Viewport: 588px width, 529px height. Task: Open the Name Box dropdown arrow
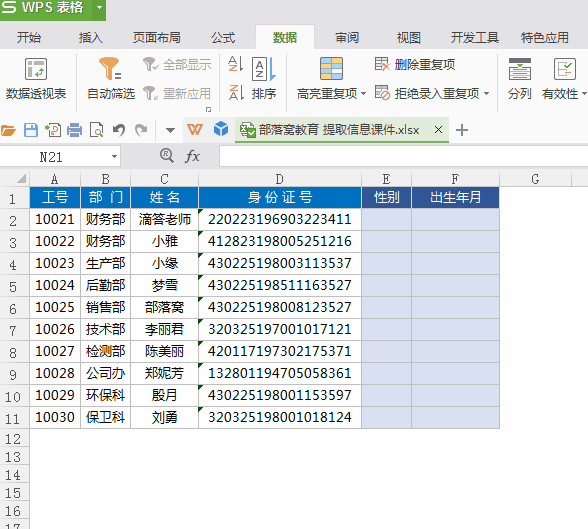[x=114, y=156]
